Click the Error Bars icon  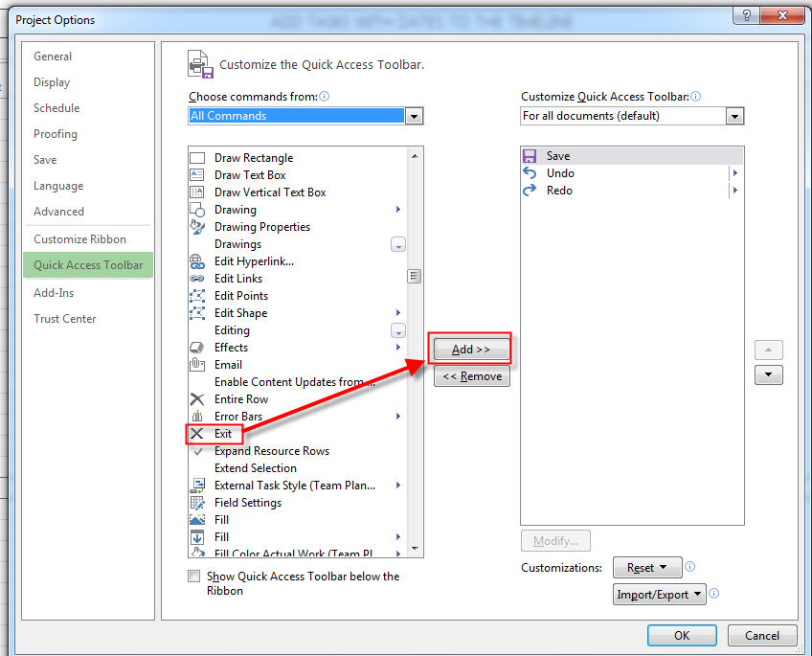coord(197,417)
